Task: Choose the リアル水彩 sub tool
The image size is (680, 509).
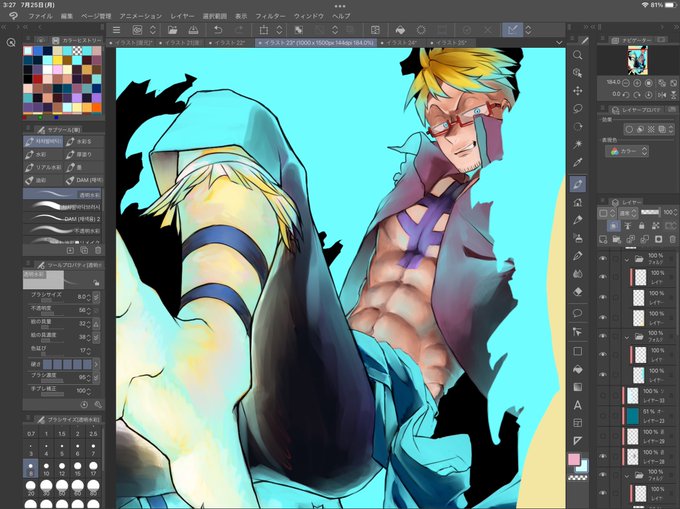Action: coord(42,167)
